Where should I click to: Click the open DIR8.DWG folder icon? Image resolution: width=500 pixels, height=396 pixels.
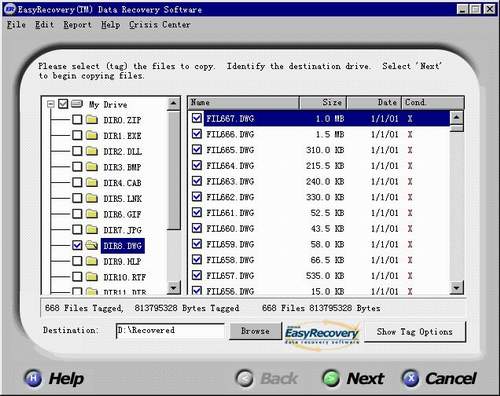(92, 245)
